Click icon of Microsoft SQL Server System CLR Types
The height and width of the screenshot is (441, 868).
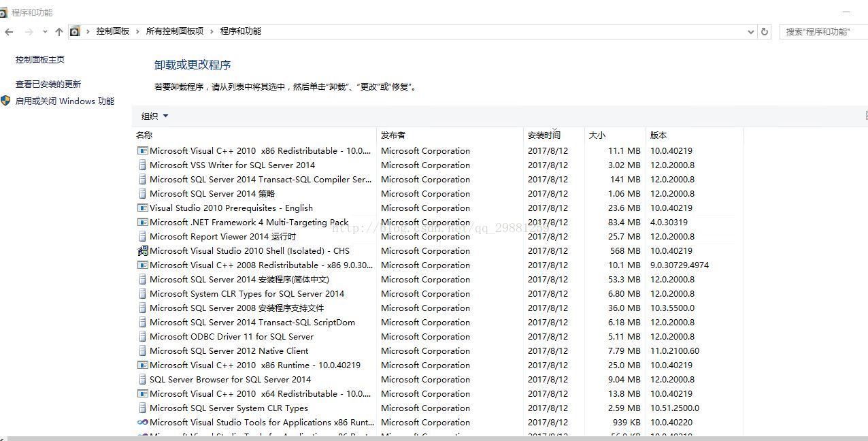click(x=143, y=408)
